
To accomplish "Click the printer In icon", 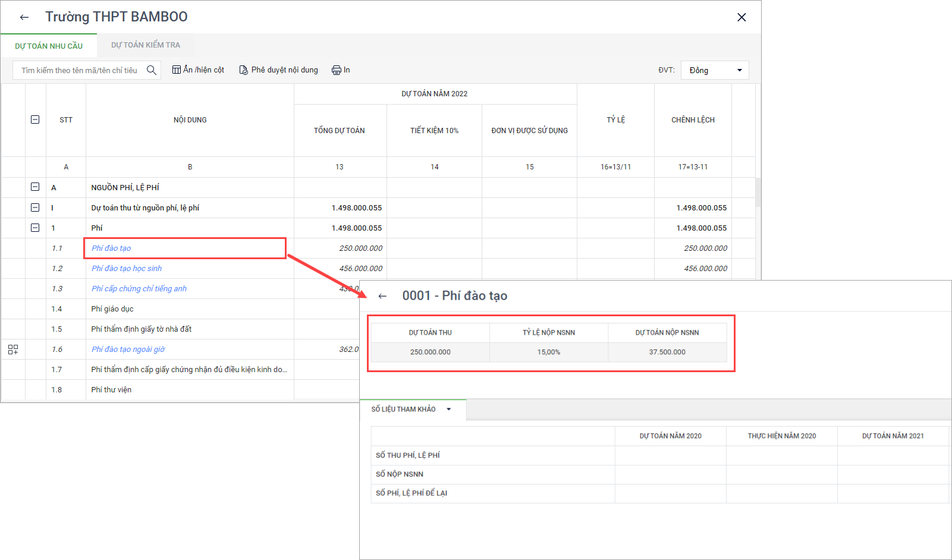I will (337, 70).
